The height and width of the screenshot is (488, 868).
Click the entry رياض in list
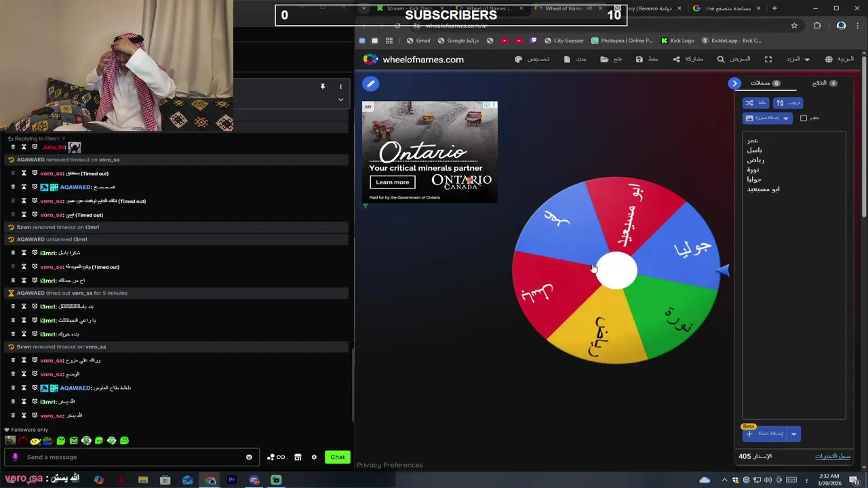tap(755, 160)
